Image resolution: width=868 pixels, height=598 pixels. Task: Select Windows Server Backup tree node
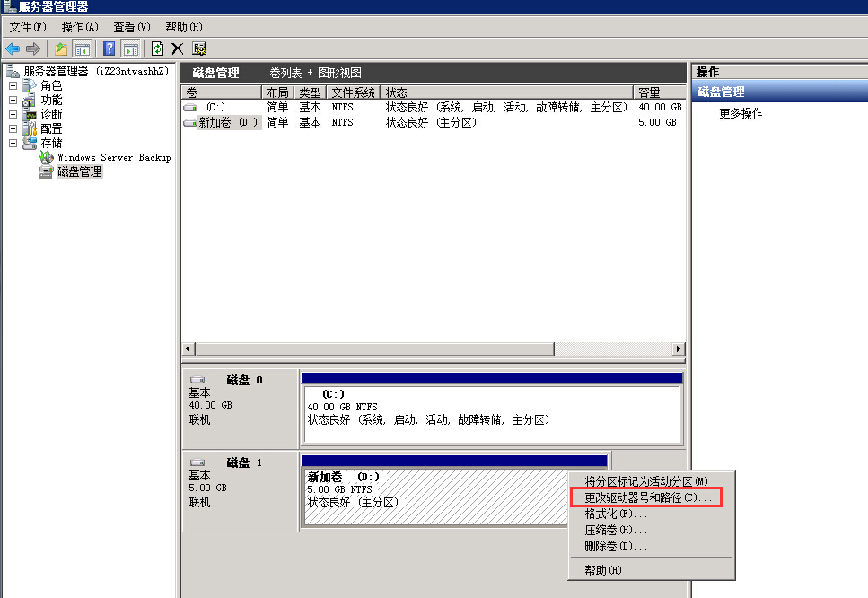113,157
